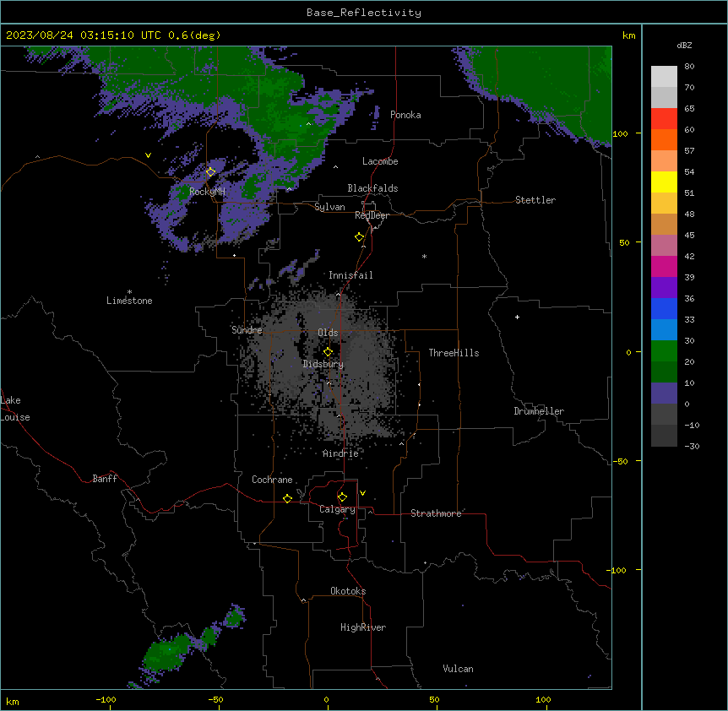728x711 pixels.
Task: Select the Lacombe city label
Action: [x=380, y=161]
